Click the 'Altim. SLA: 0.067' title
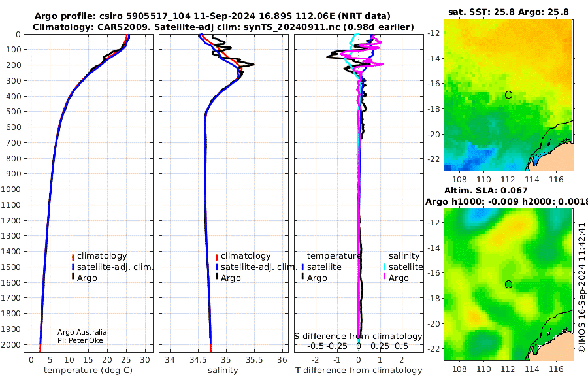Screen dimensions: 588x379 (x=485, y=191)
